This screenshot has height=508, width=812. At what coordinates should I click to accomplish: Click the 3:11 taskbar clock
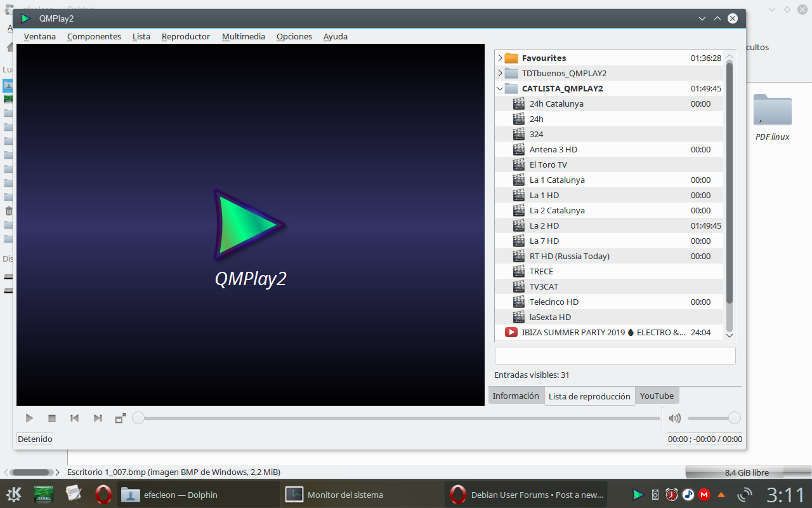pyautogui.click(x=785, y=495)
